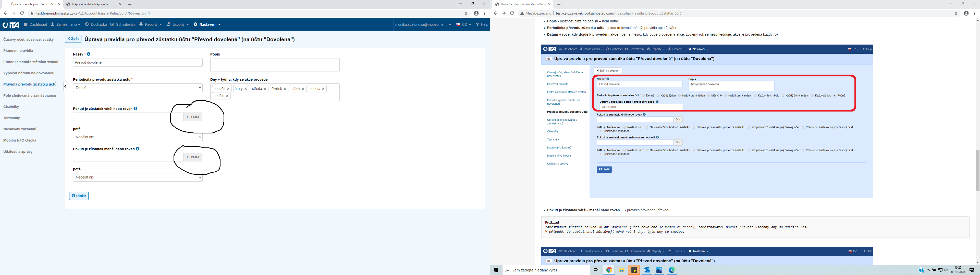Remove 'sobota' day chip via x

(x=323, y=89)
